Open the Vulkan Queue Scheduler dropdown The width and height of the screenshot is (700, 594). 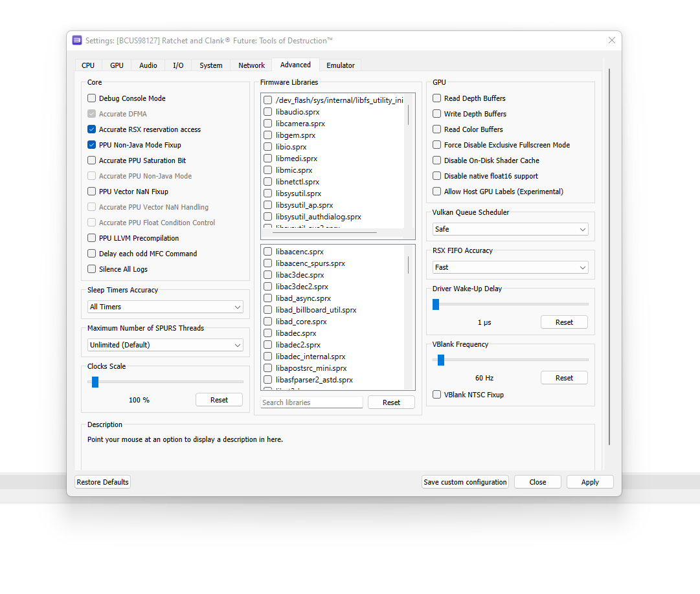510,229
